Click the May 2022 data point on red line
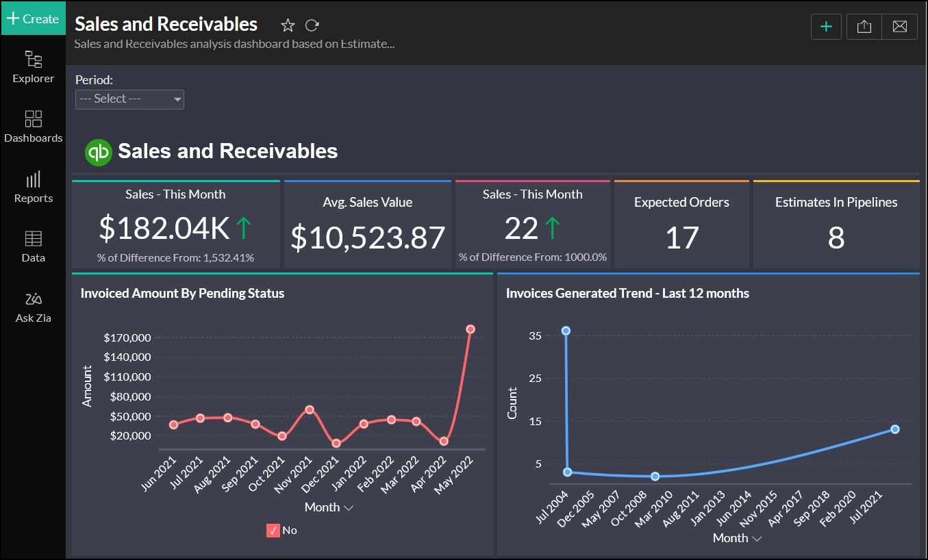This screenshot has height=560, width=928. point(471,329)
